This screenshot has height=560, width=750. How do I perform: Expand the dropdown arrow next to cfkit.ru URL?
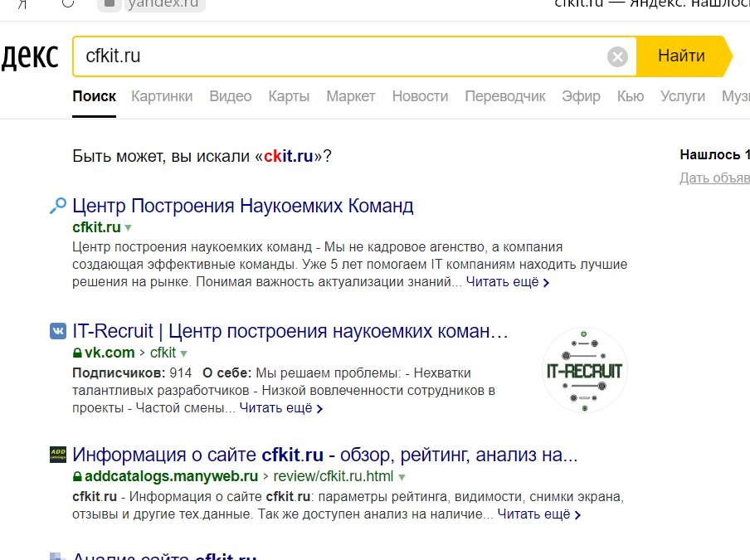point(129,228)
